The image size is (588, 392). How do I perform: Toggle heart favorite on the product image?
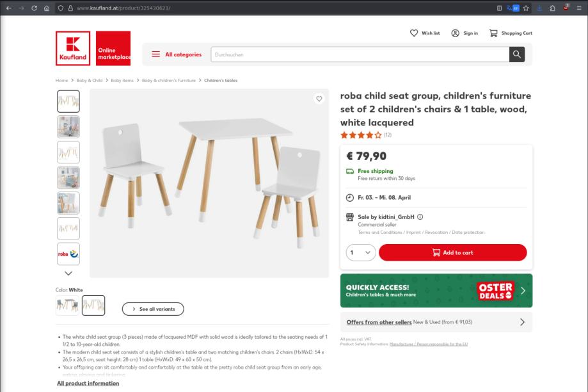coord(319,99)
